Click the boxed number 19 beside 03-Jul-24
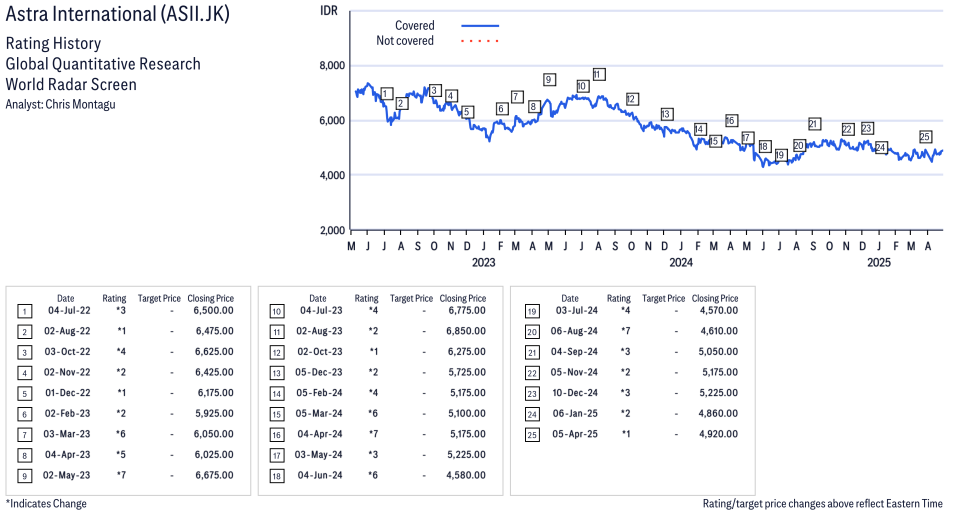 pos(532,312)
